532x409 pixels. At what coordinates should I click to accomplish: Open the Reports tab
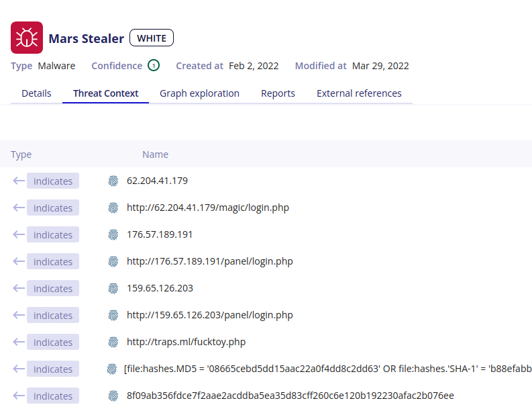(278, 93)
